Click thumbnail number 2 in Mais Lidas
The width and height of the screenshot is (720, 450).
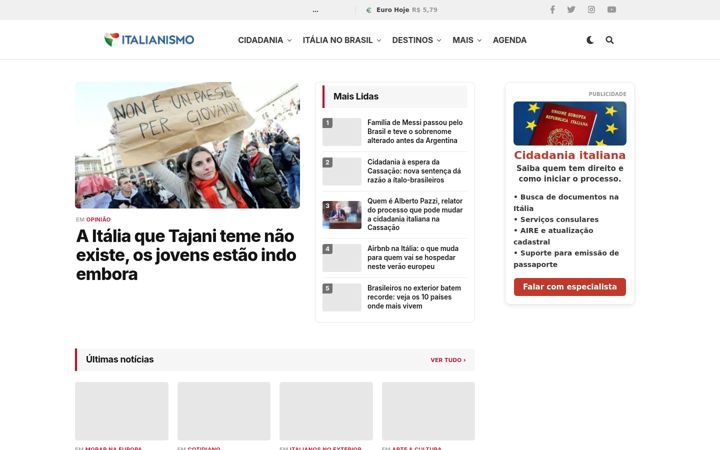342,171
